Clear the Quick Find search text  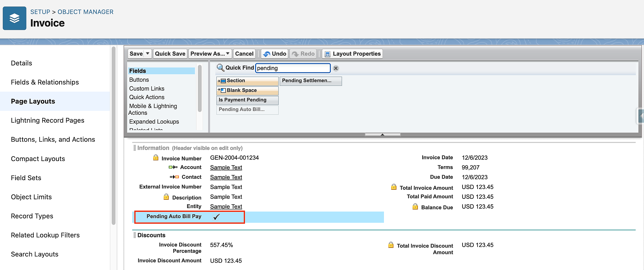click(x=336, y=68)
